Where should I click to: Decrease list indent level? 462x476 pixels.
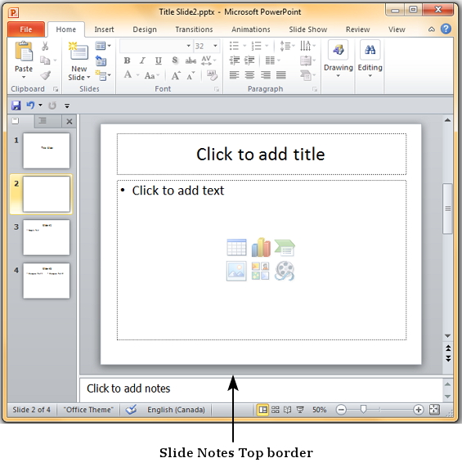click(234, 61)
